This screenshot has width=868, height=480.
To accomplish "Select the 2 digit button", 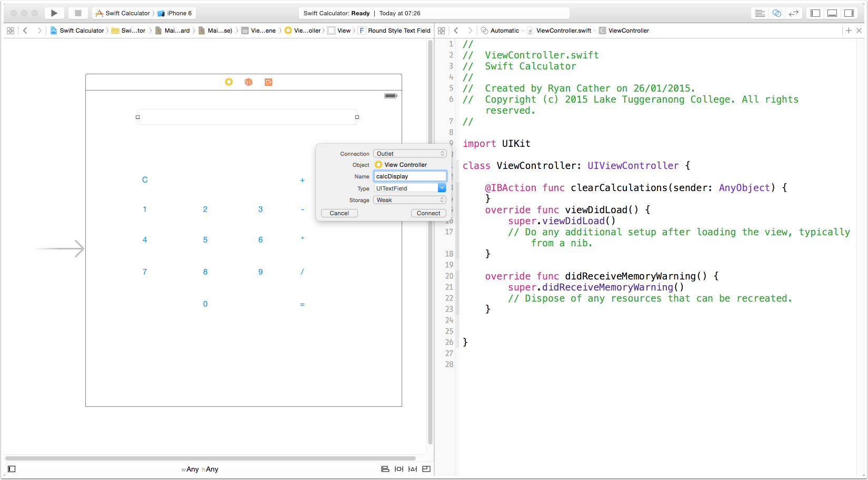I will (x=205, y=209).
